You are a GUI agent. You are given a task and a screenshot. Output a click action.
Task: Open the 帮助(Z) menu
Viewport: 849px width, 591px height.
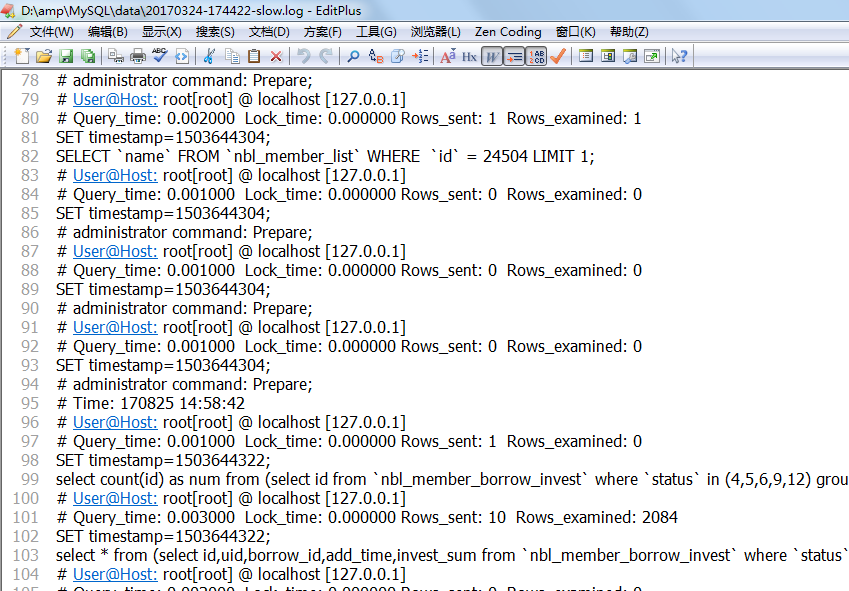pyautogui.click(x=629, y=32)
